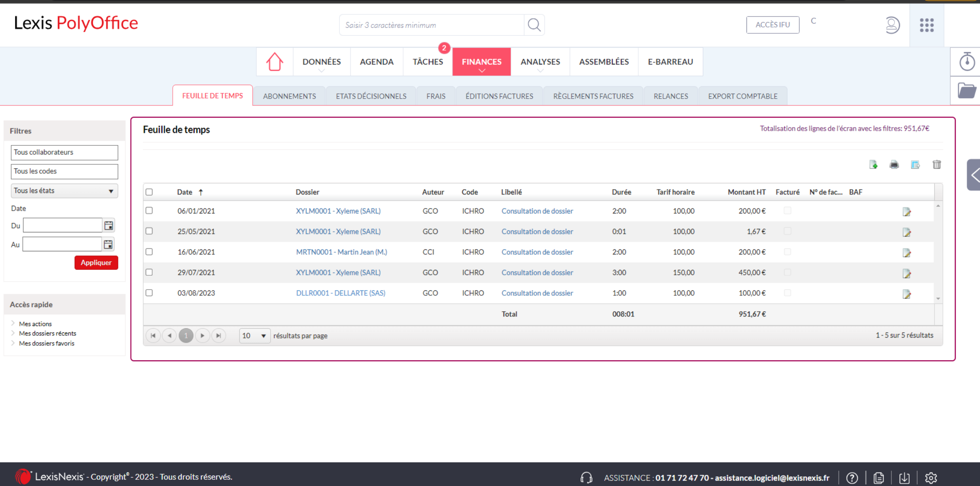Click add new time entry icon
Viewport: 980px width, 486px height.
pyautogui.click(x=873, y=165)
